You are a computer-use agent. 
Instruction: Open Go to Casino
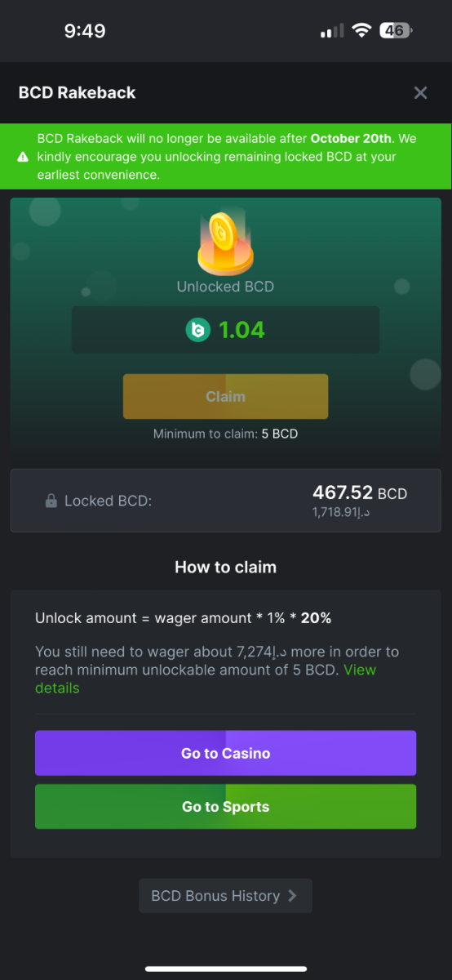pyautogui.click(x=225, y=753)
